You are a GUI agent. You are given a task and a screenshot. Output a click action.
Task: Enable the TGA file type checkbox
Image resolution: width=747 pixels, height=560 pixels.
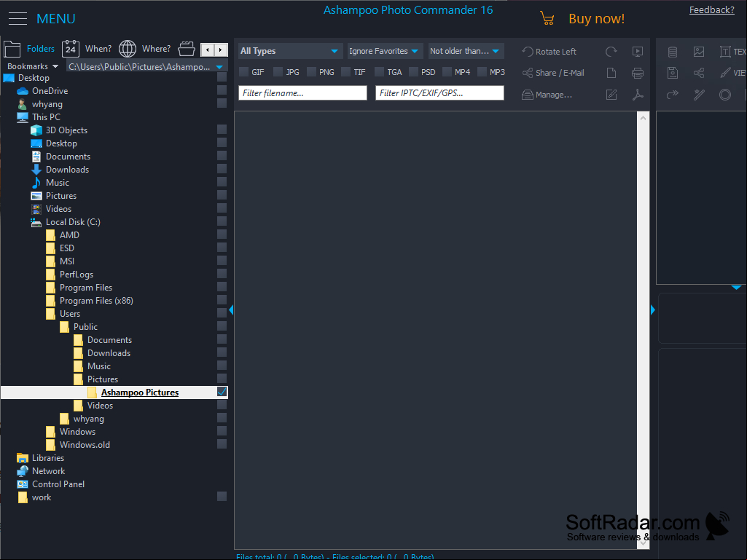(x=379, y=72)
